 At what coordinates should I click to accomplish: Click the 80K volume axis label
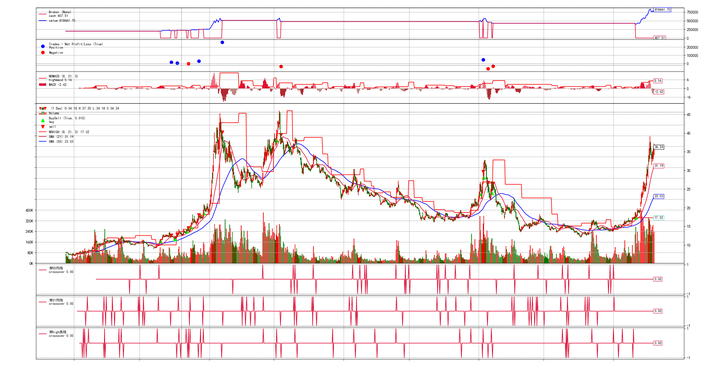pyautogui.click(x=30, y=253)
